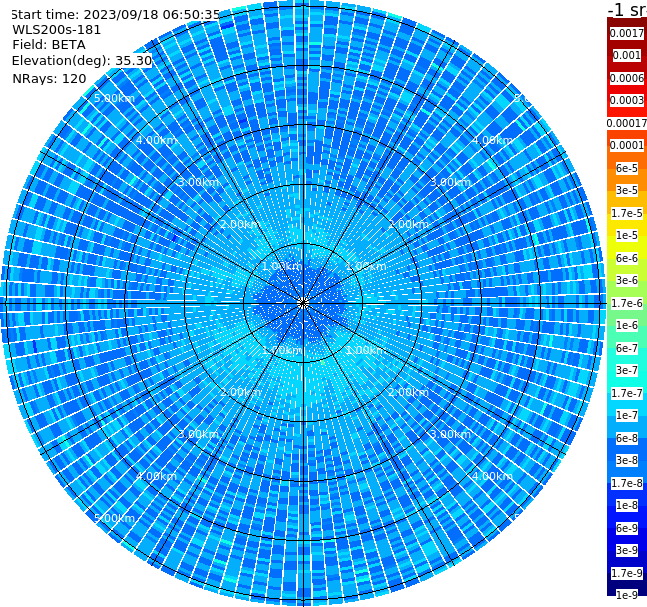The image size is (647, 607).
Task: Click the lidar origin at the plot center
Action: pos(303,303)
